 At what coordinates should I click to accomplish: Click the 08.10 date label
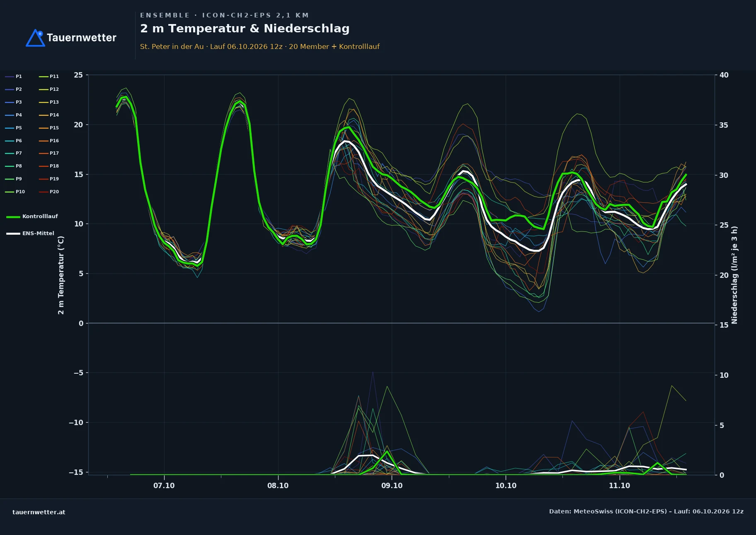click(278, 486)
